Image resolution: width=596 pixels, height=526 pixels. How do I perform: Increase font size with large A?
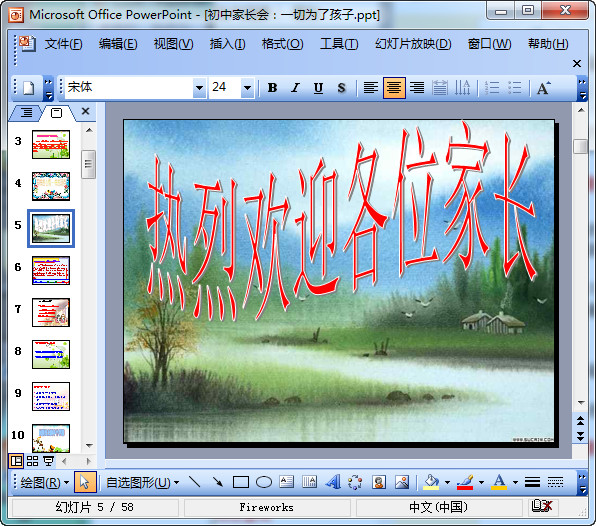(544, 88)
